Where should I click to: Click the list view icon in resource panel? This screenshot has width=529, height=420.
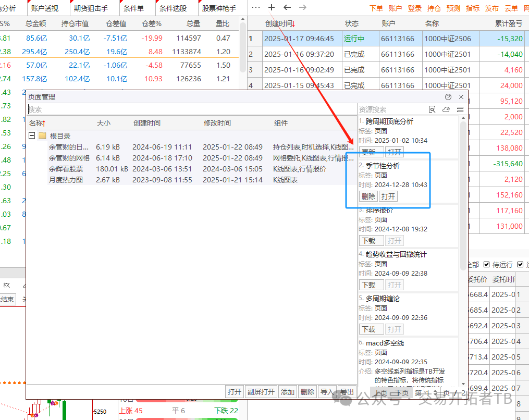pyautogui.click(x=460, y=109)
